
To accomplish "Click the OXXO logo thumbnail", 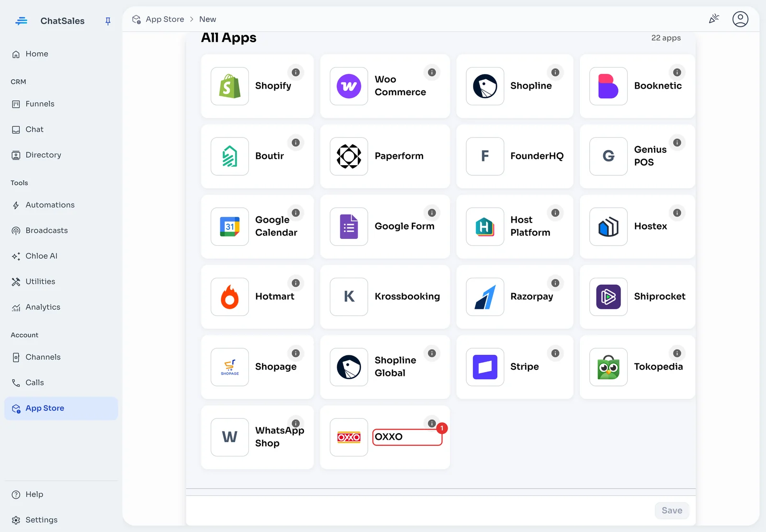I will click(349, 437).
